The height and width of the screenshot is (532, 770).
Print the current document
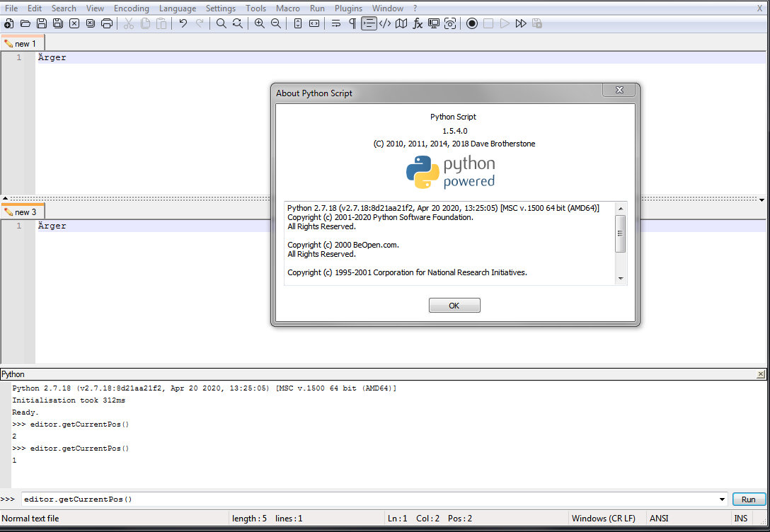[x=107, y=23]
